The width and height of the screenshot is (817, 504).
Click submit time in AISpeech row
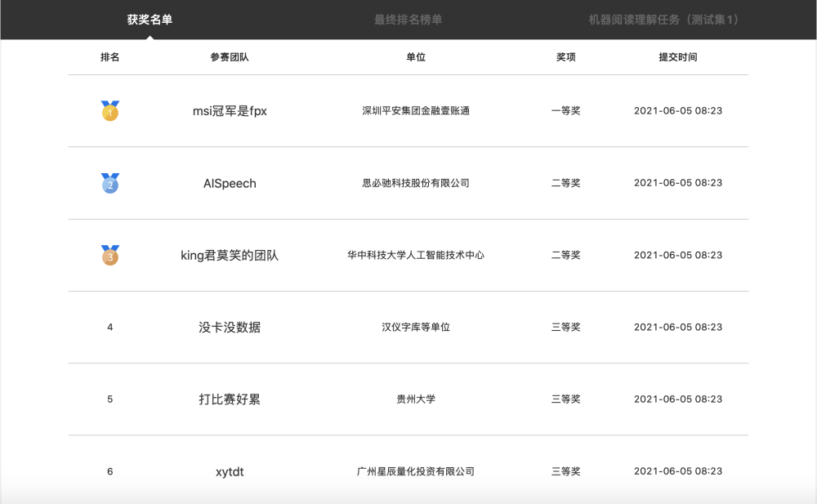tap(678, 183)
